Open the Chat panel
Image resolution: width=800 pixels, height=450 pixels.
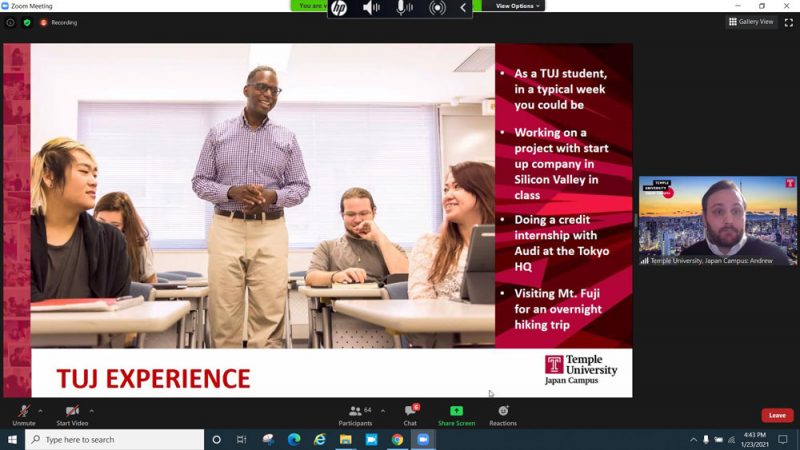click(x=410, y=415)
